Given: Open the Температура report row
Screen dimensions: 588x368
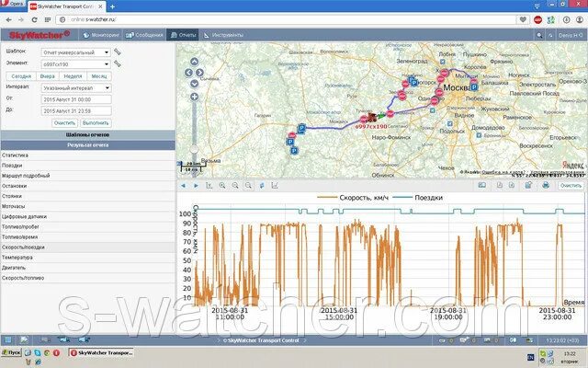Looking at the screenshot, I should coord(88,258).
